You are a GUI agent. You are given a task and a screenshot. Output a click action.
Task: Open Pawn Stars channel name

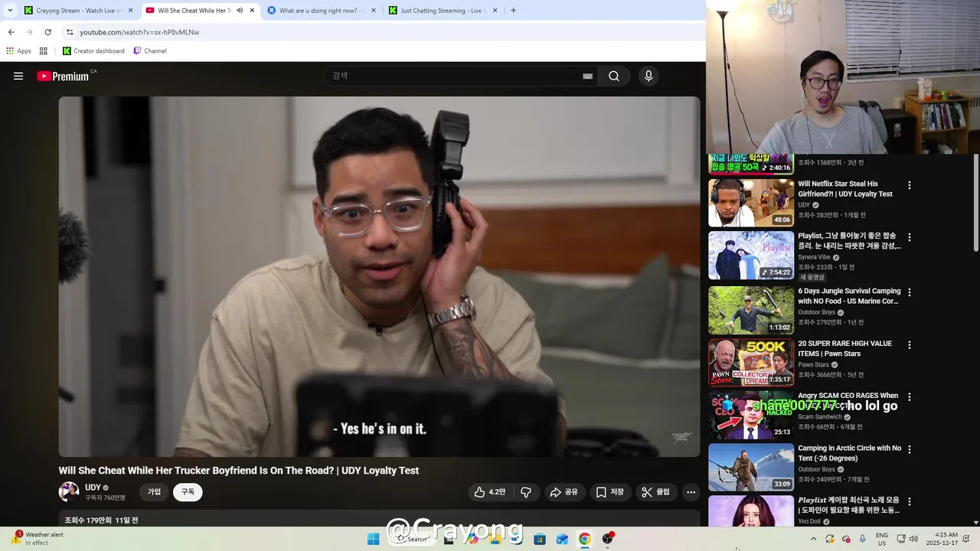(x=814, y=365)
